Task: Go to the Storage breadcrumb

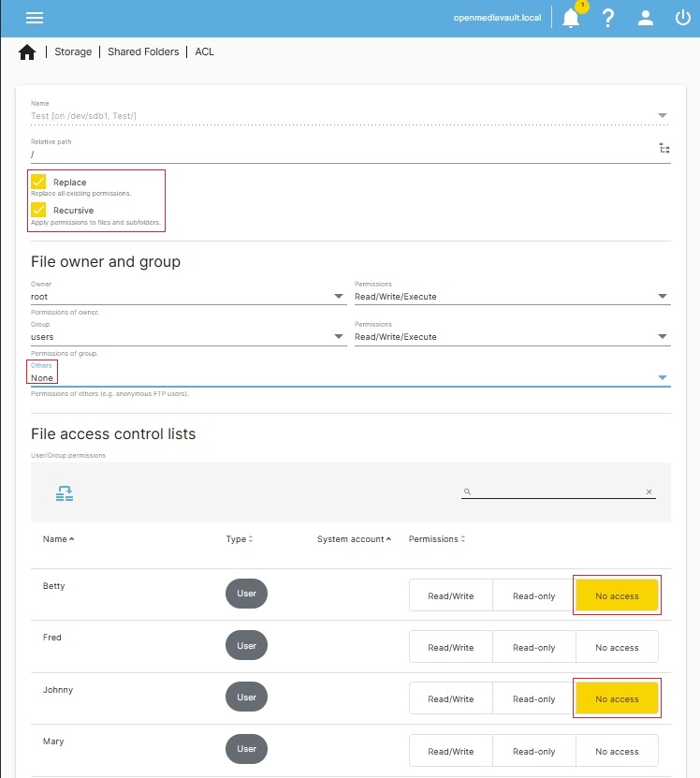Action: coord(73,52)
